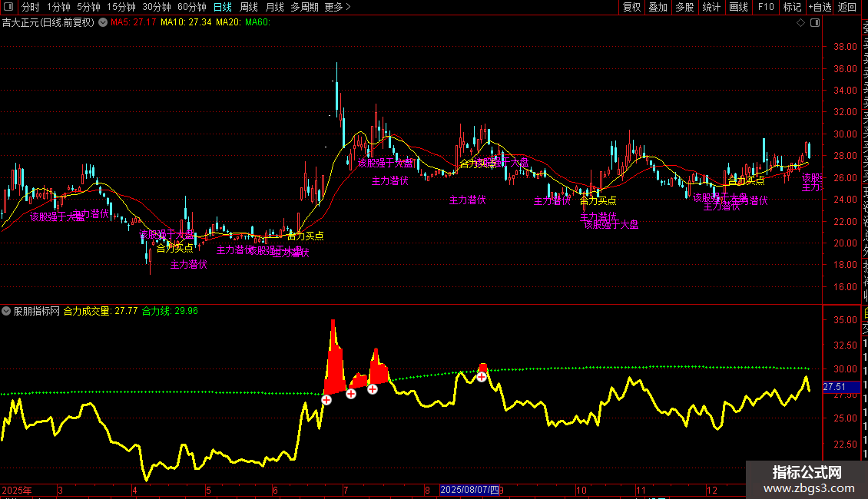Activate the 画线 drawing tool button

[738, 7]
